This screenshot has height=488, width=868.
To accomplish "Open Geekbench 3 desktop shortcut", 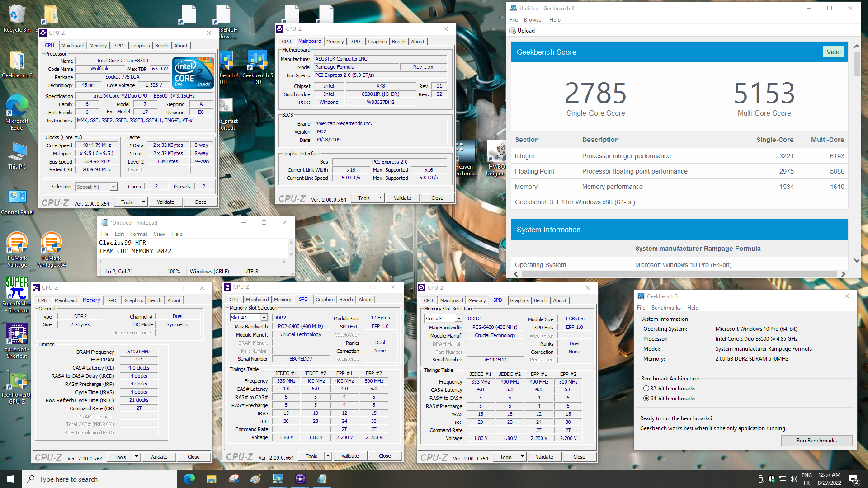I will (17, 64).
